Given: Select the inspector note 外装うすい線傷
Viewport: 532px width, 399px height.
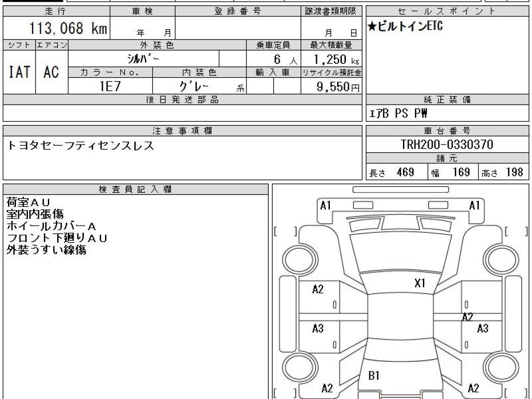Looking at the screenshot, I should (x=46, y=250).
